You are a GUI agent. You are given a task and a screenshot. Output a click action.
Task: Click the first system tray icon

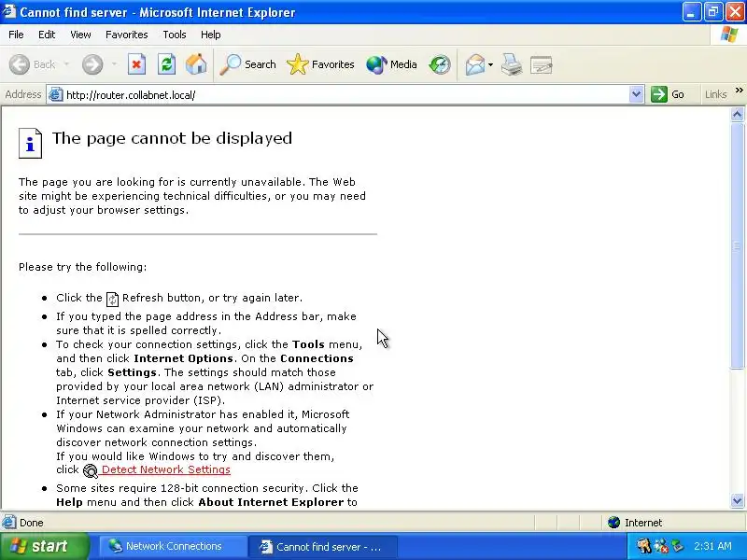643,546
